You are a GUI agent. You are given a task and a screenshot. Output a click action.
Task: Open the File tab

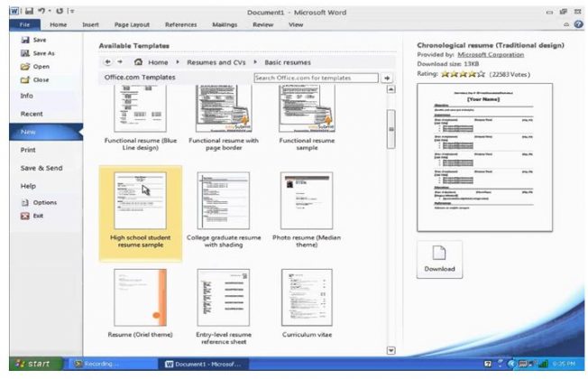24,24
